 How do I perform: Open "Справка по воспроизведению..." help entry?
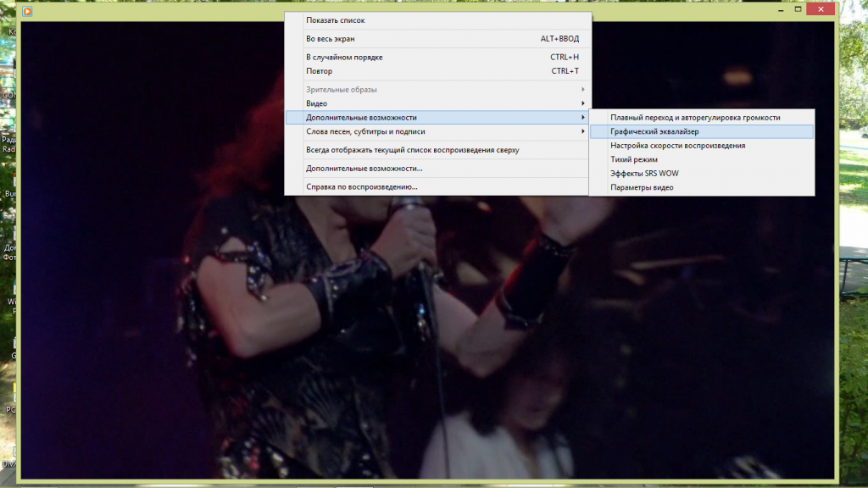click(437, 187)
